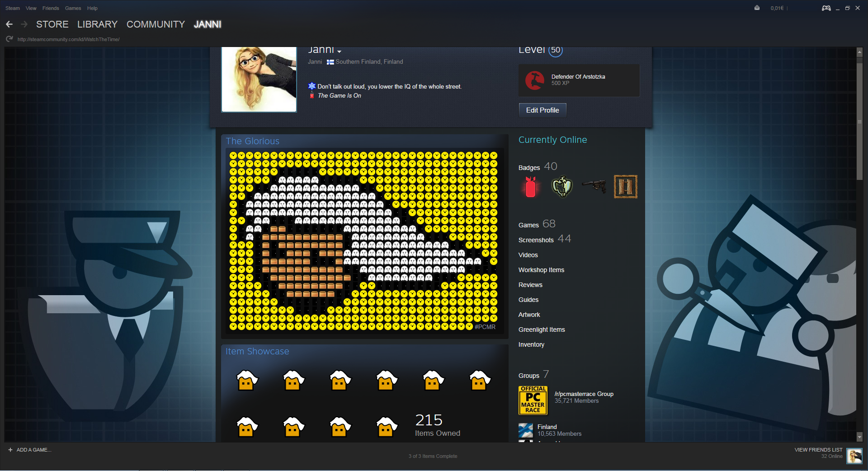Select the bronze framed badge icon
The image size is (868, 471).
click(626, 187)
